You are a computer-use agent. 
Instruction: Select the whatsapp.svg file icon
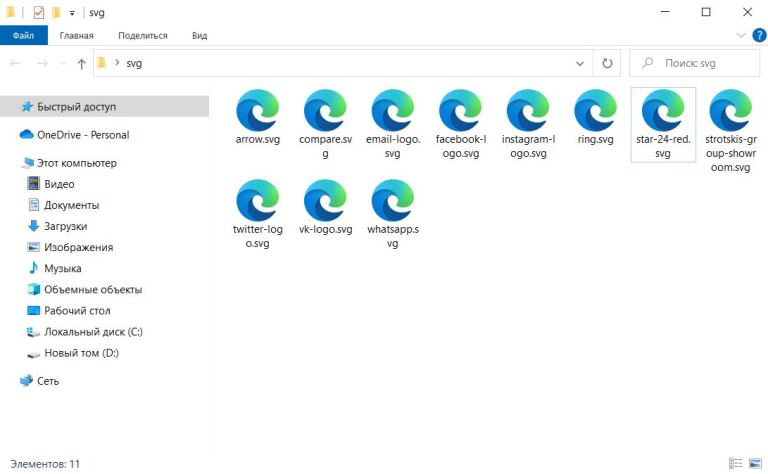[393, 200]
